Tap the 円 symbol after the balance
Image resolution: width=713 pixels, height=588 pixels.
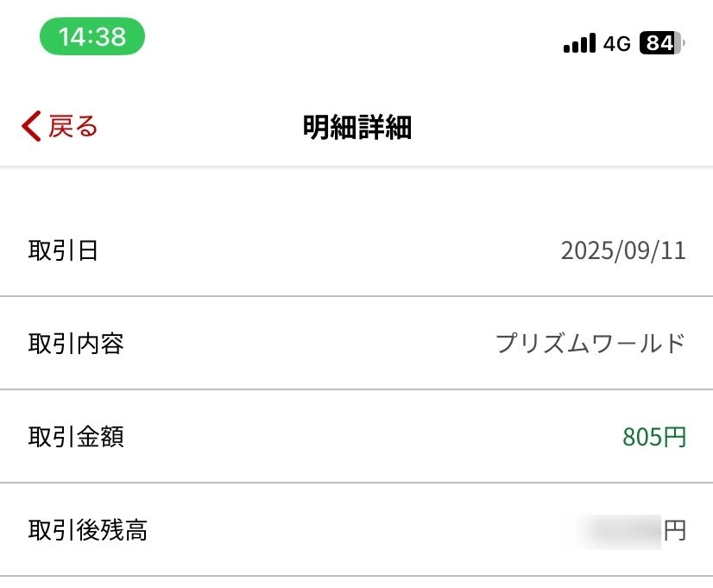(675, 530)
